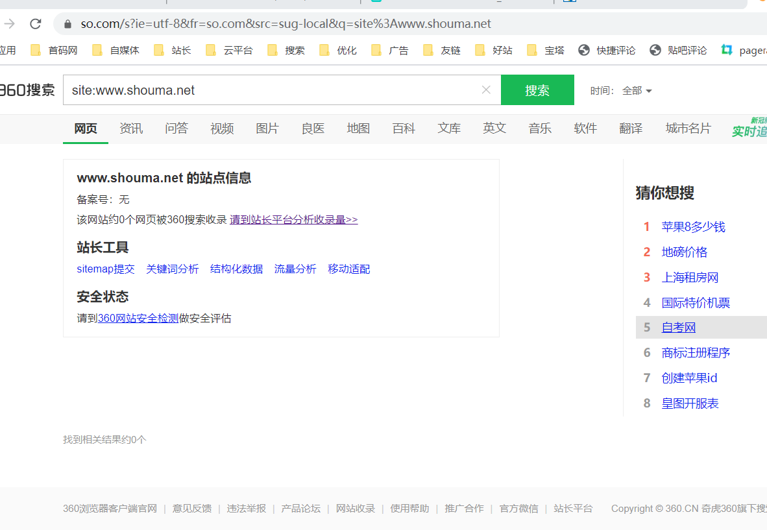This screenshot has height=532, width=767.
Task: Reload the page with the refresh icon
Action: pos(35,23)
